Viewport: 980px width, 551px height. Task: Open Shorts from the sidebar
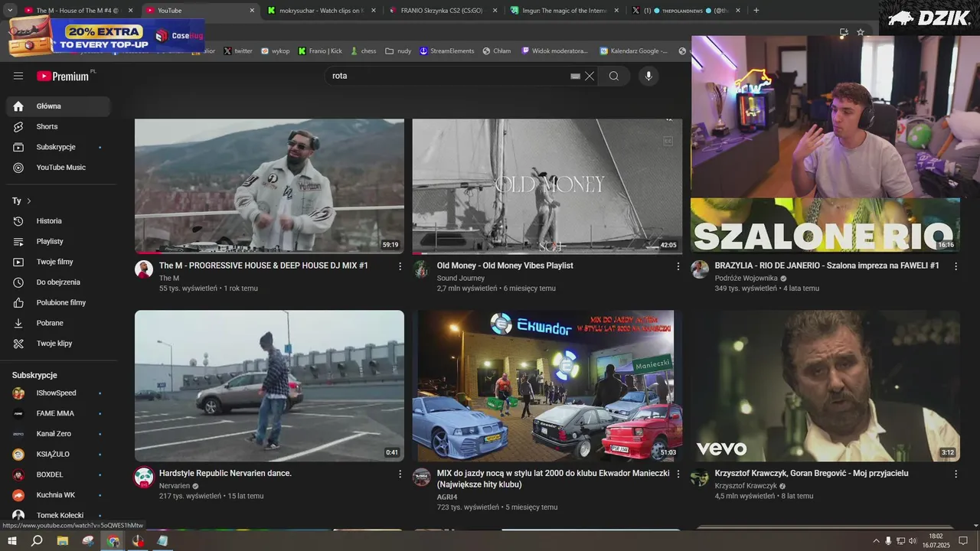tap(58, 126)
